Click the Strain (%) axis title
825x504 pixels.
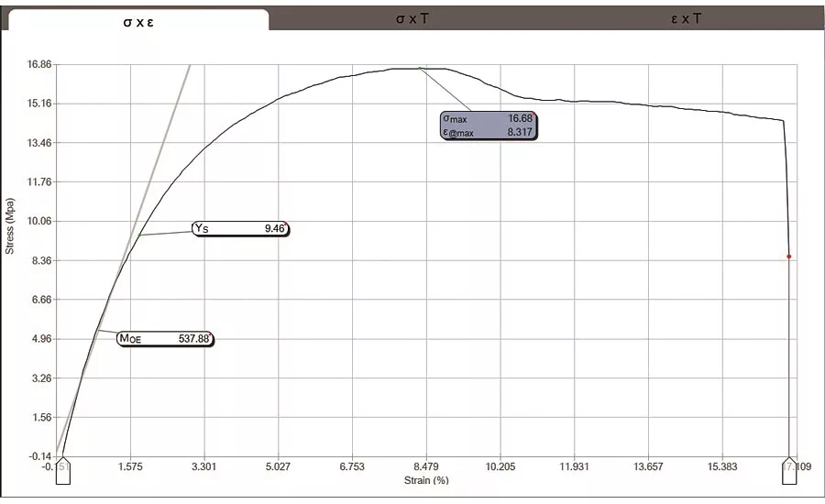426,480
